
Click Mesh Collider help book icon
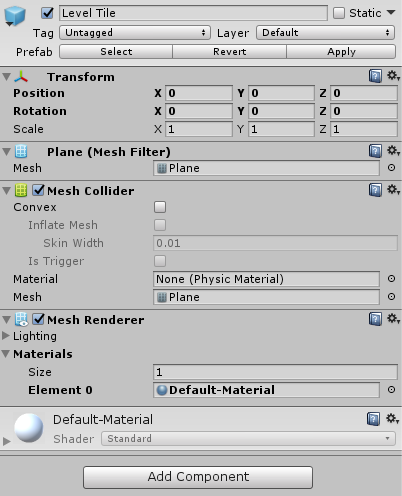point(375,190)
